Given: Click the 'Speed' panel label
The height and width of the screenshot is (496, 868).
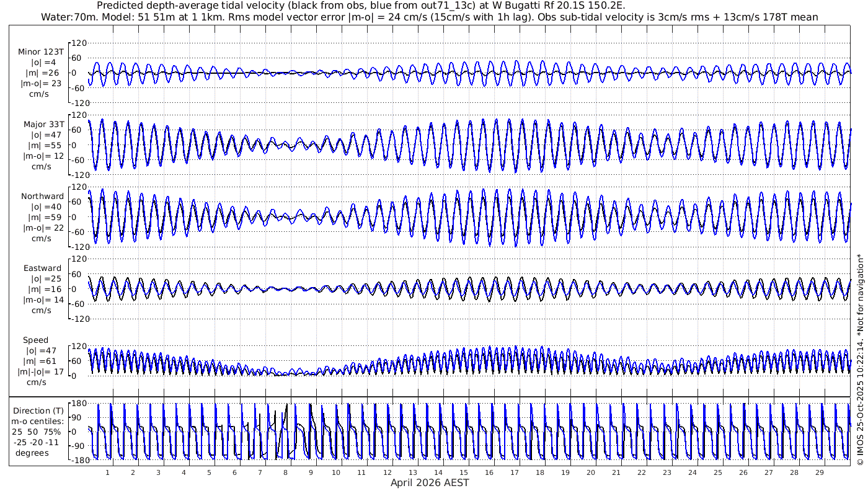Looking at the screenshot, I should pyautogui.click(x=36, y=340).
